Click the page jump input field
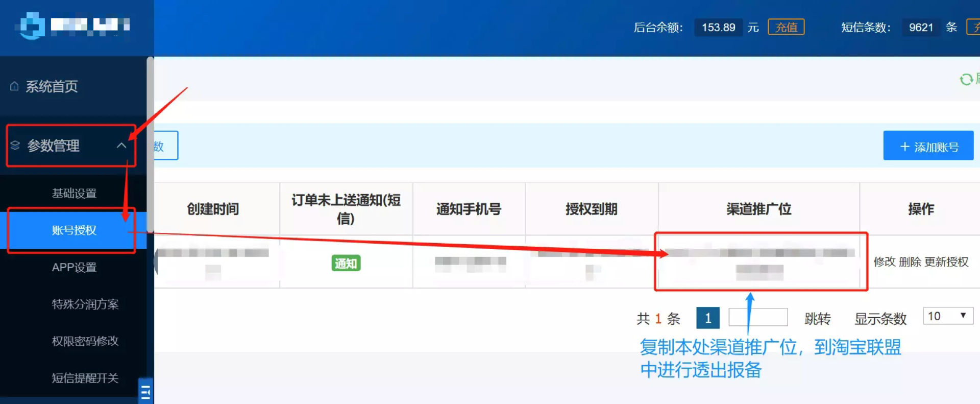This screenshot has width=980, height=404. 758,317
